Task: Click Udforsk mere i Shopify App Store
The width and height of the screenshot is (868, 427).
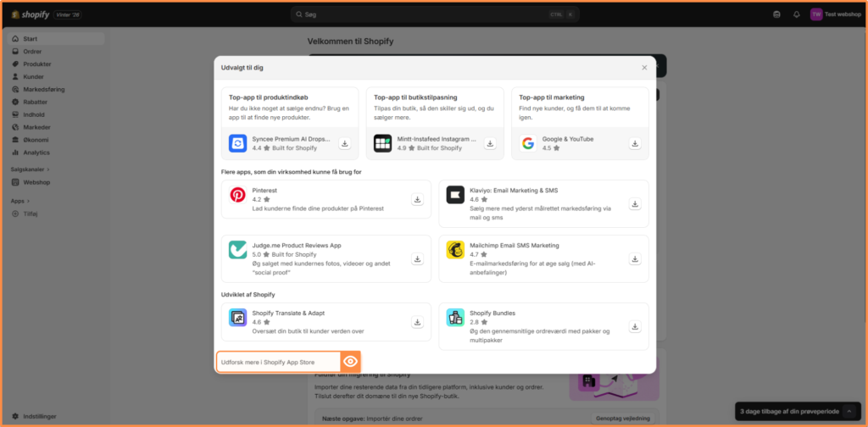Action: click(278, 362)
